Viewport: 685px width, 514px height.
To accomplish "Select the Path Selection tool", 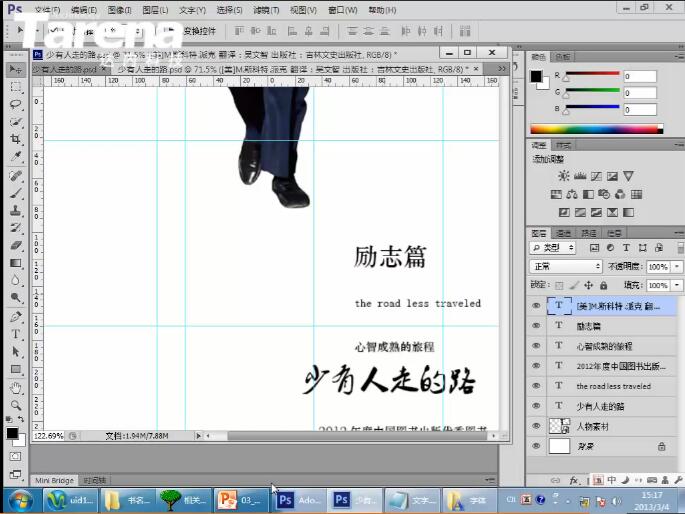I will click(16, 352).
